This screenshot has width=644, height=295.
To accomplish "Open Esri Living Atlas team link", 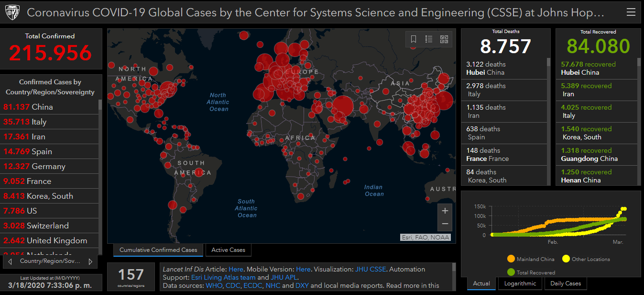I will (x=223, y=277).
